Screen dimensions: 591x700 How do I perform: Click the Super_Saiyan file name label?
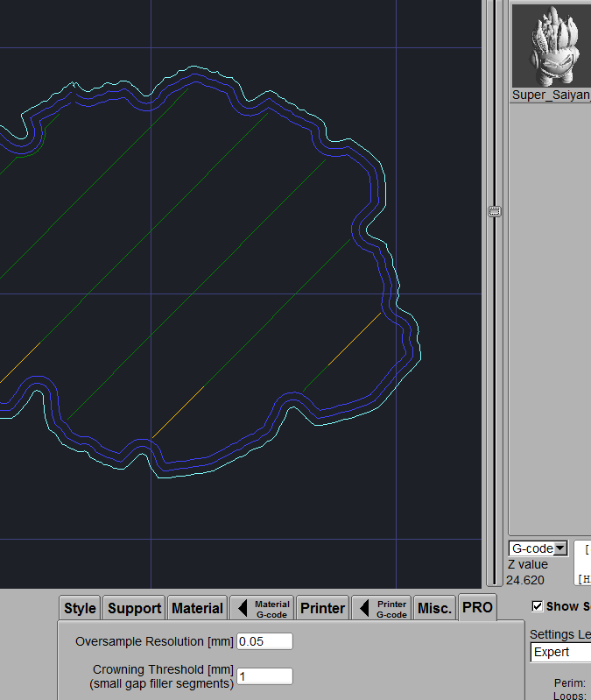click(x=551, y=95)
